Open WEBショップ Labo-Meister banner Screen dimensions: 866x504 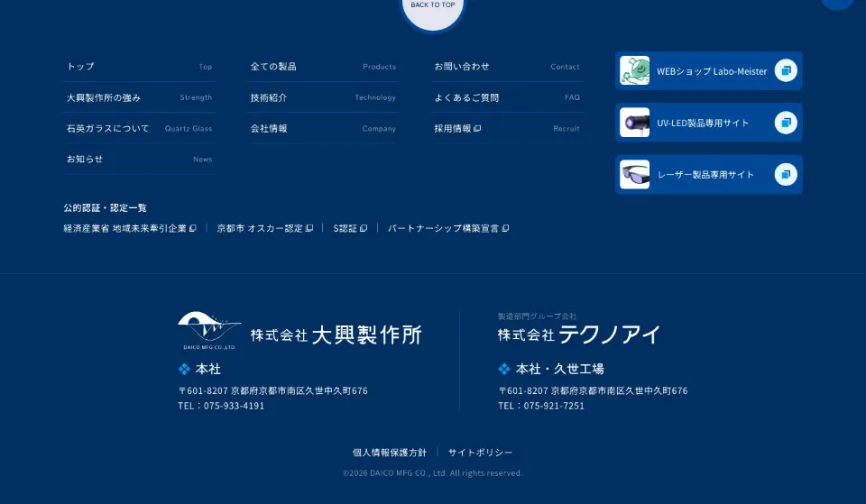point(709,70)
